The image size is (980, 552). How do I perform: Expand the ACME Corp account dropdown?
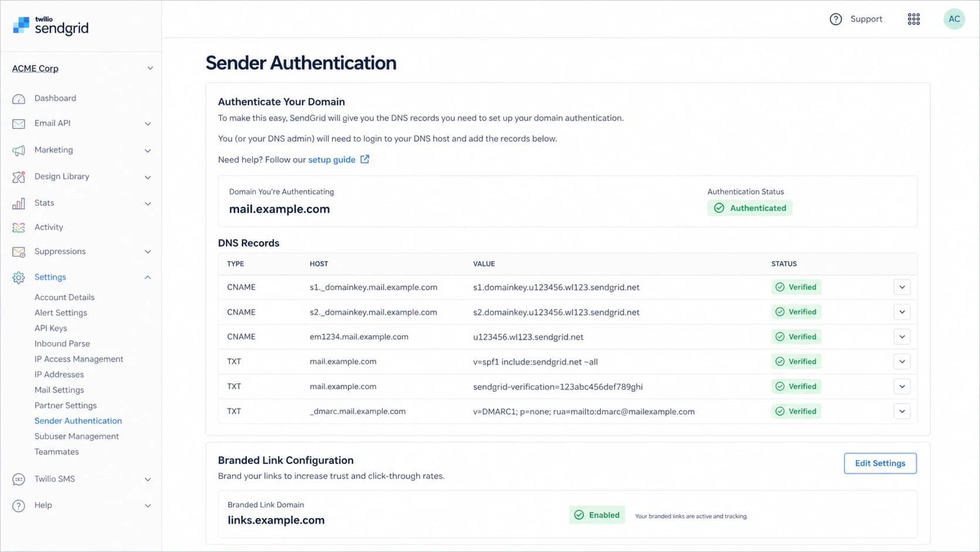pos(150,69)
